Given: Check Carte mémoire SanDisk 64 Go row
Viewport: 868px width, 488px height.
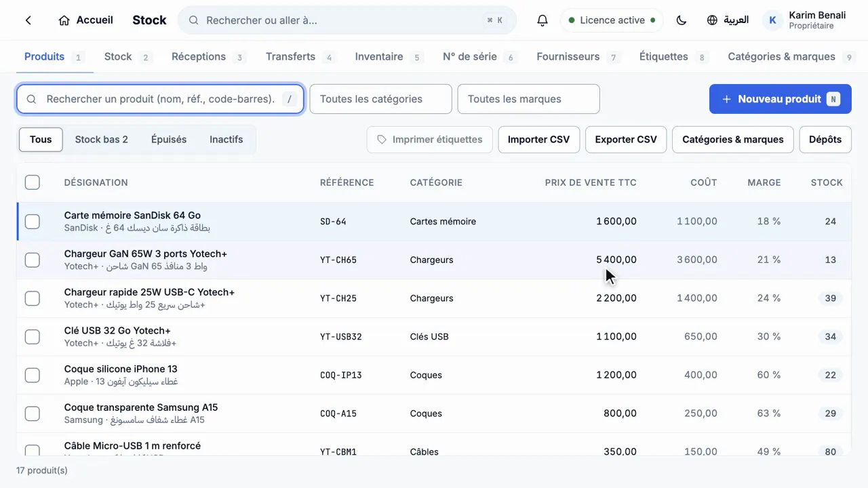Looking at the screenshot, I should [33, 222].
